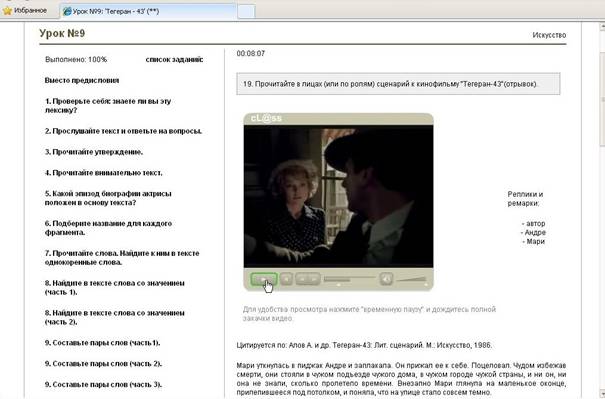Open task 9 Составьте пары слов (часть 2)
Screen dimensions: 605x399
point(103,364)
